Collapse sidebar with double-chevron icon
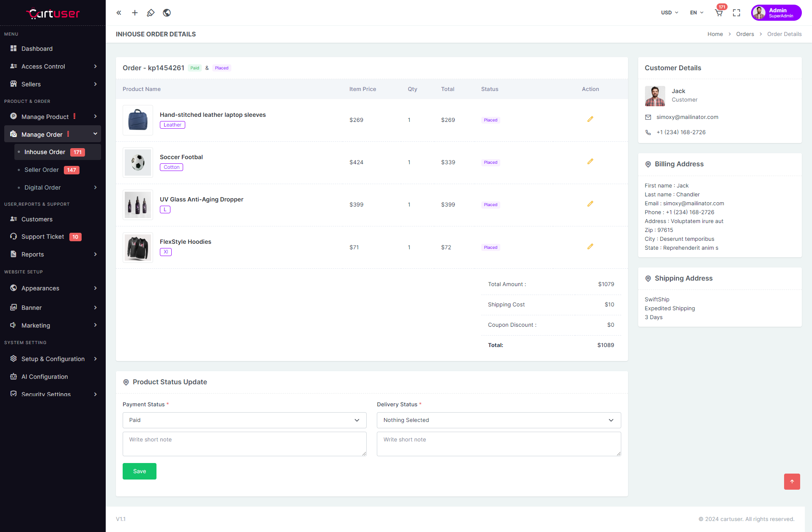 (x=119, y=13)
